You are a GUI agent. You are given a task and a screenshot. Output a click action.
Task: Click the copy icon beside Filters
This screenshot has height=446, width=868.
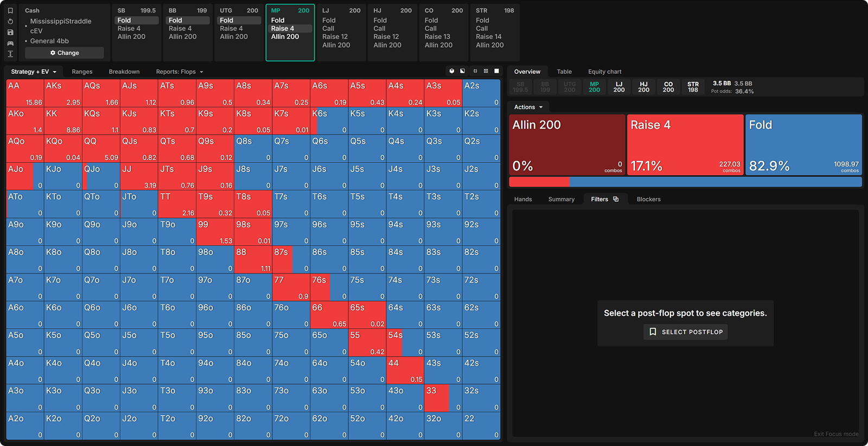coord(616,199)
